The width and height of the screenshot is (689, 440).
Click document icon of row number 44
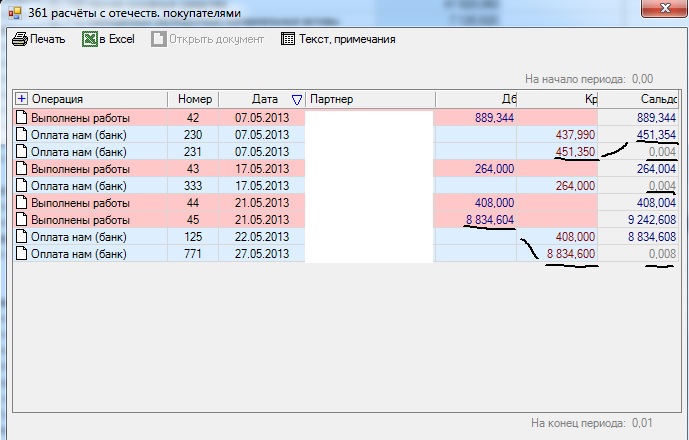pos(22,203)
